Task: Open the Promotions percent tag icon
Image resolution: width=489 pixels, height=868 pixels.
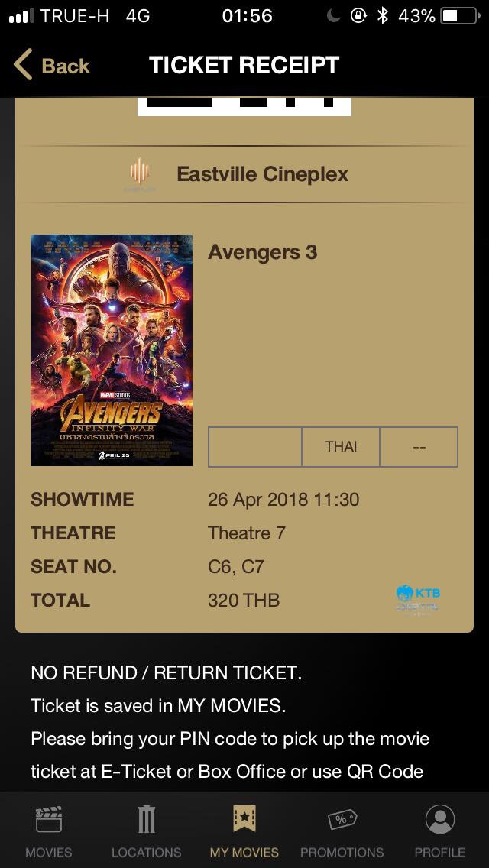Action: 342,819
